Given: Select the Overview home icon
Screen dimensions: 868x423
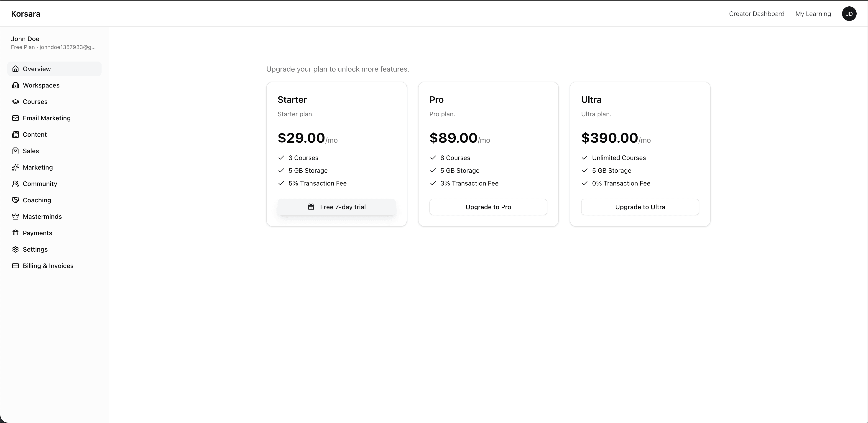Looking at the screenshot, I should (16, 68).
